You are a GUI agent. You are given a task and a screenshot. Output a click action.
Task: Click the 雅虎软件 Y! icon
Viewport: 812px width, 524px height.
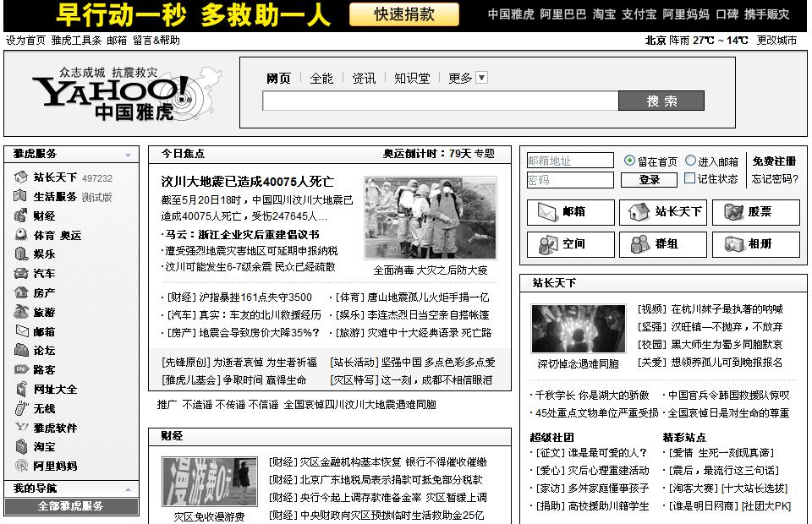coord(21,428)
